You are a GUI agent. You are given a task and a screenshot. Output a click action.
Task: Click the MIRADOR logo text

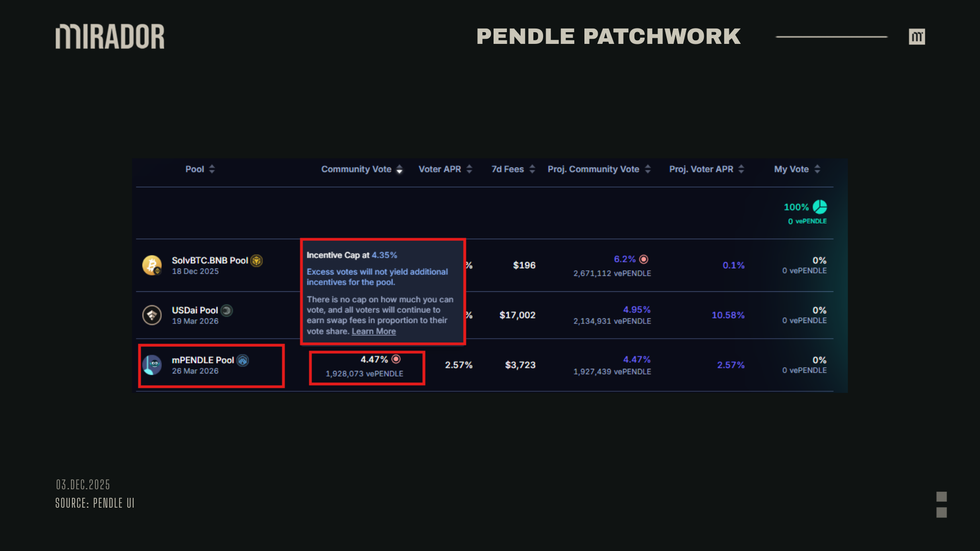110,37
